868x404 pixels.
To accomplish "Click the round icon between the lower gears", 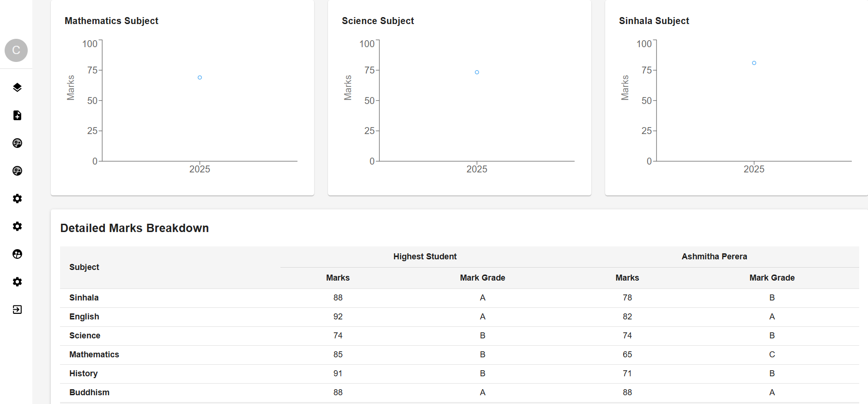I will coord(17,254).
